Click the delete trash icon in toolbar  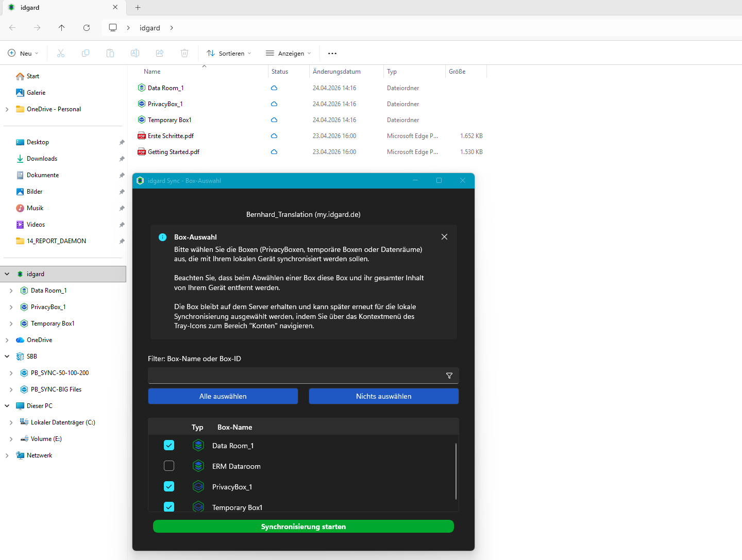click(184, 53)
